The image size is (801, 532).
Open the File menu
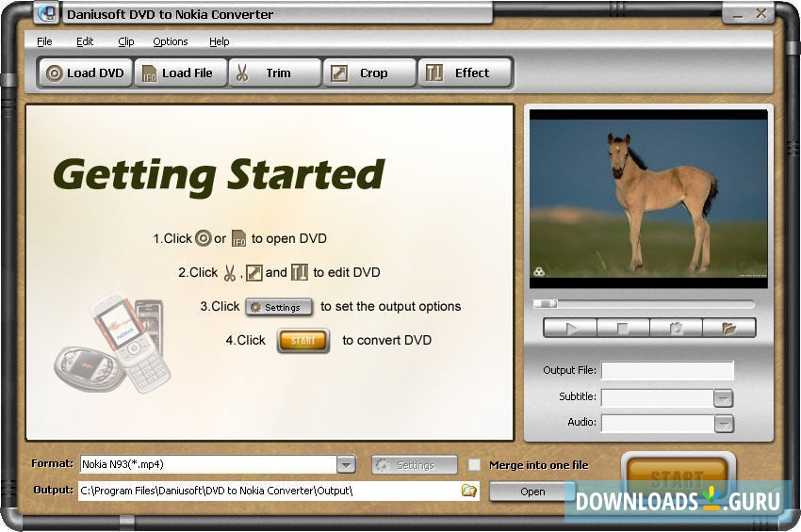[x=44, y=41]
